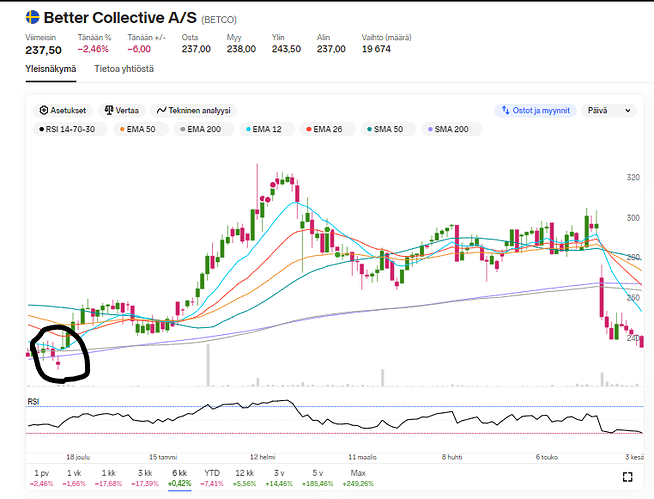Viewport: 654px width, 499px height.
Task: Select the 3 v time range
Action: (279, 478)
